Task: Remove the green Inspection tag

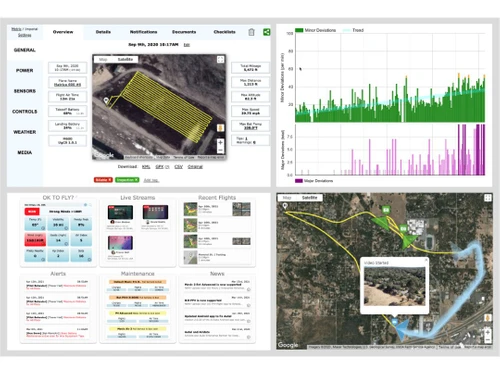Action: pos(136,180)
